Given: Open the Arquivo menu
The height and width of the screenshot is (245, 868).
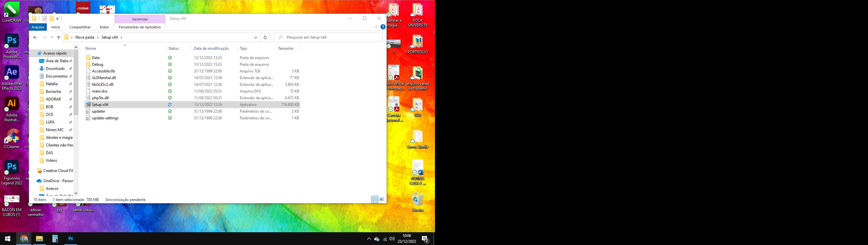Looking at the screenshot, I should [38, 27].
